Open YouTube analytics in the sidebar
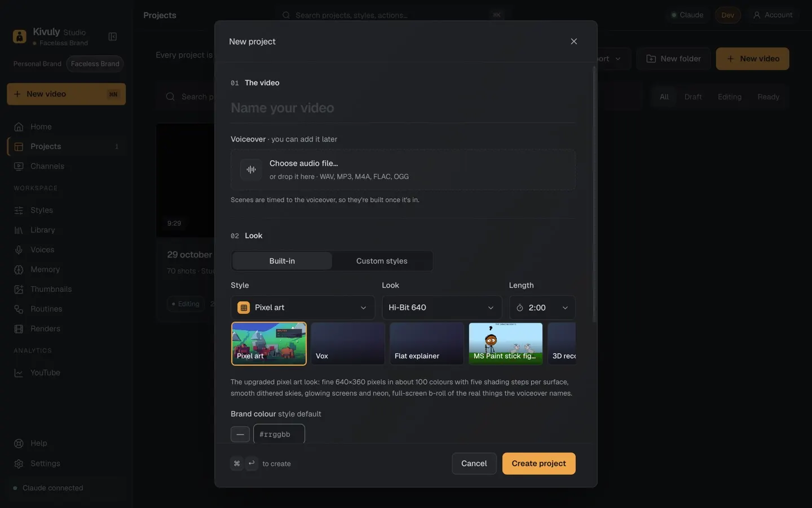812x508 pixels. coord(67,373)
